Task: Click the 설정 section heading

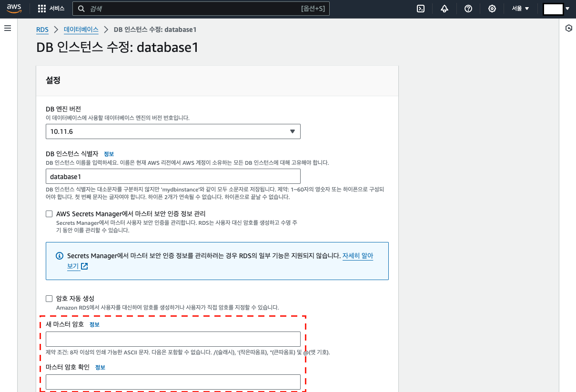Action: point(53,80)
